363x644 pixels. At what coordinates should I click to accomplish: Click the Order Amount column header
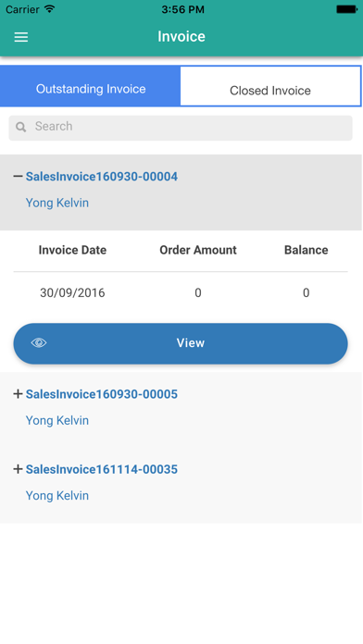198,250
